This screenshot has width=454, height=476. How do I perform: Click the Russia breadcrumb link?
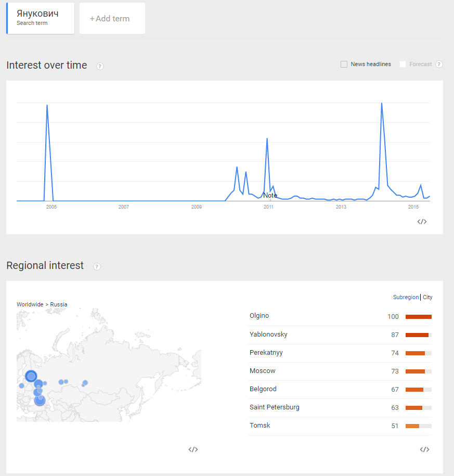[59, 305]
